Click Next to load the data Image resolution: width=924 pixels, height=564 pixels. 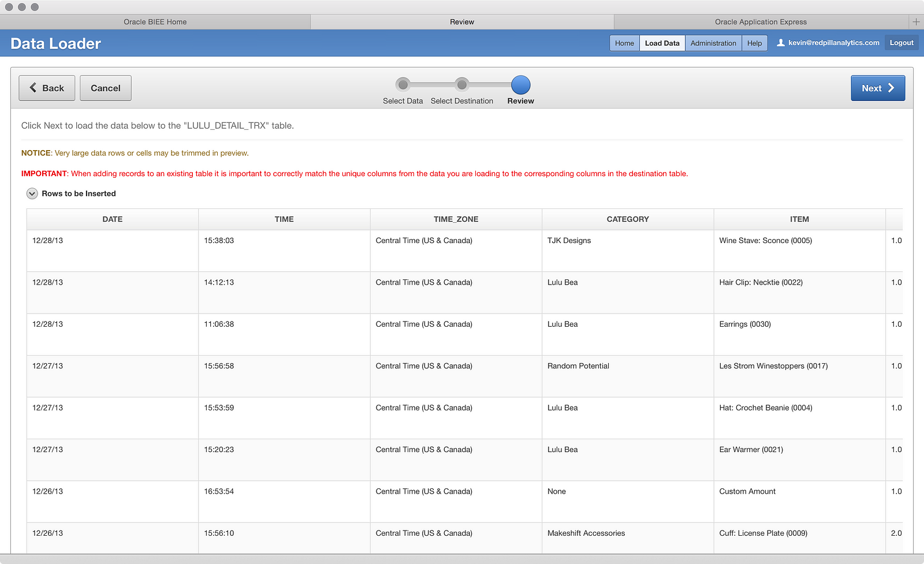[878, 88]
